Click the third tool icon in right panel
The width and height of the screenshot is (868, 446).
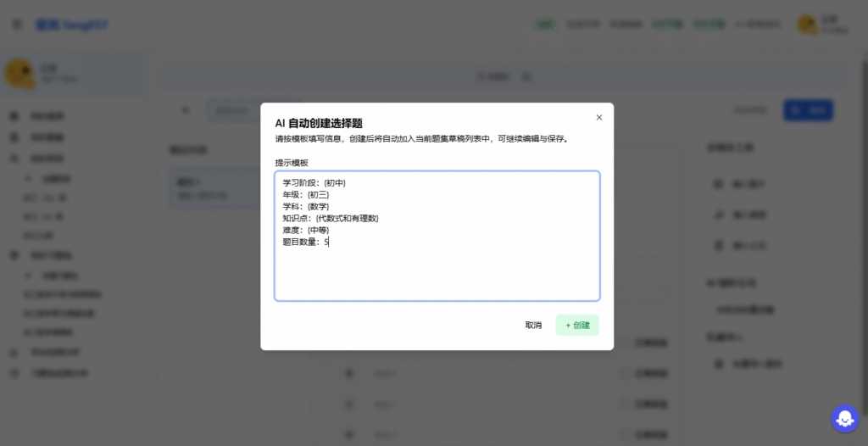719,246
